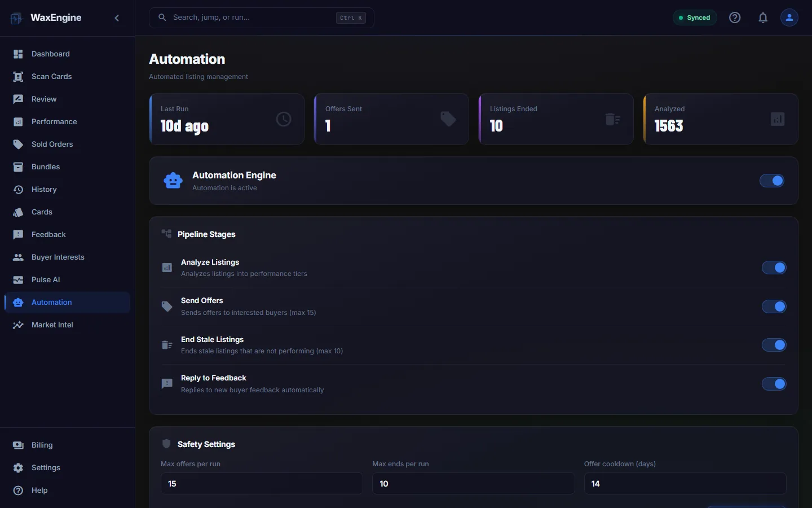Go to the Bundles page

click(x=67, y=167)
